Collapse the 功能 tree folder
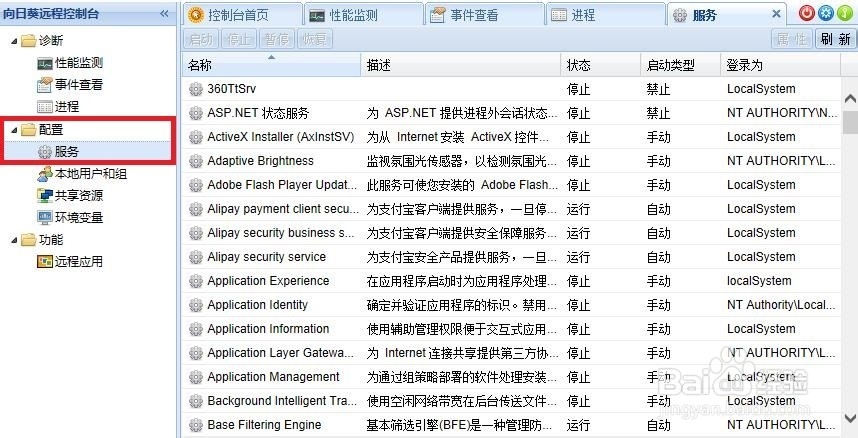 (14, 240)
